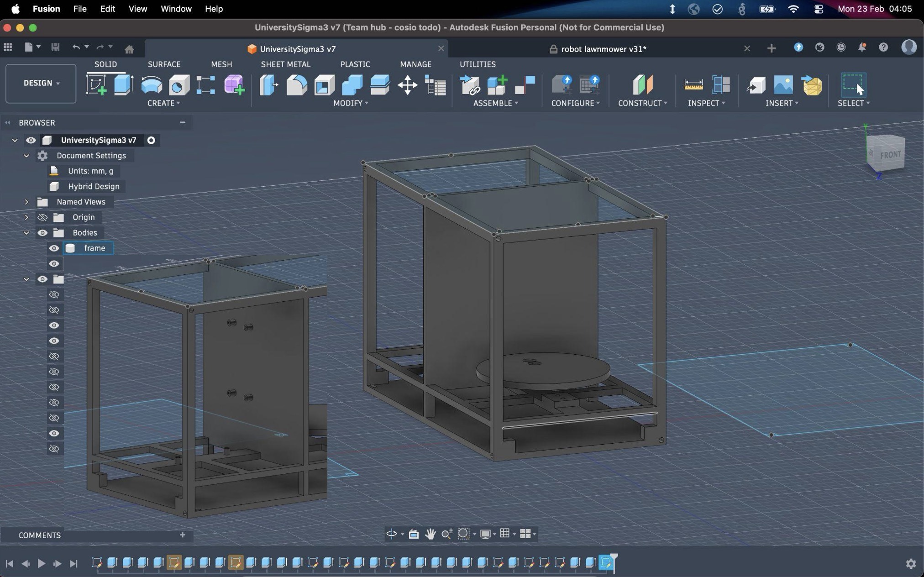
Task: Expand the Named Views folder
Action: [x=26, y=202]
